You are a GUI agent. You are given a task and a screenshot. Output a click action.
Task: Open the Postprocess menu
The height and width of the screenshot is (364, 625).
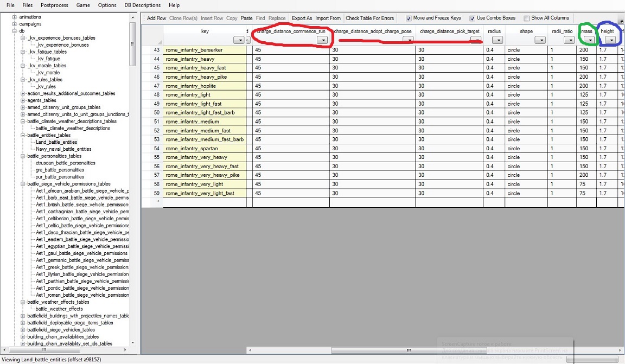pyautogui.click(x=54, y=5)
